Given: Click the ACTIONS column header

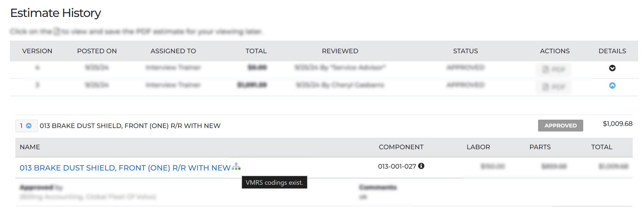Looking at the screenshot, I should pyautogui.click(x=555, y=51).
